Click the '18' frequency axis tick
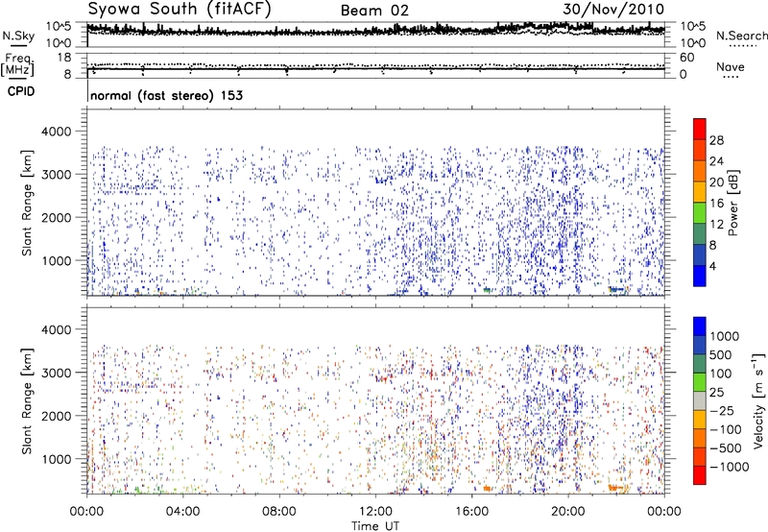Image resolution: width=768 pixels, height=532 pixels. (x=64, y=58)
